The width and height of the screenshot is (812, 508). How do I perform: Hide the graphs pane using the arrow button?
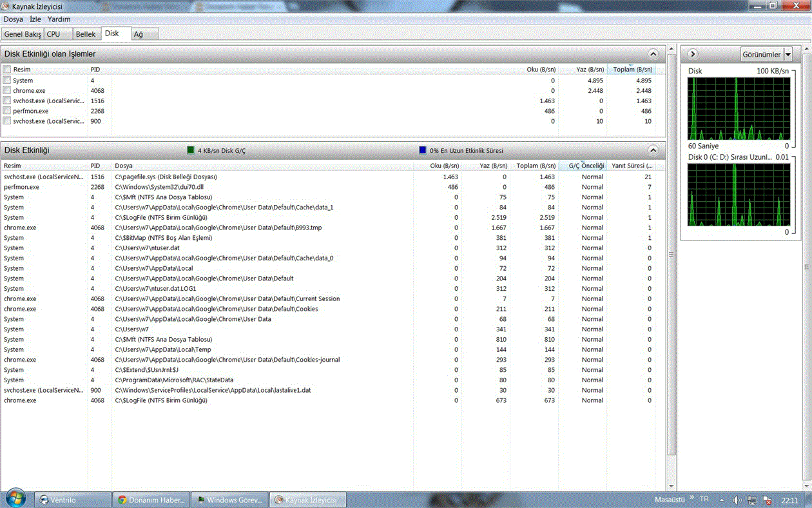[x=692, y=54]
